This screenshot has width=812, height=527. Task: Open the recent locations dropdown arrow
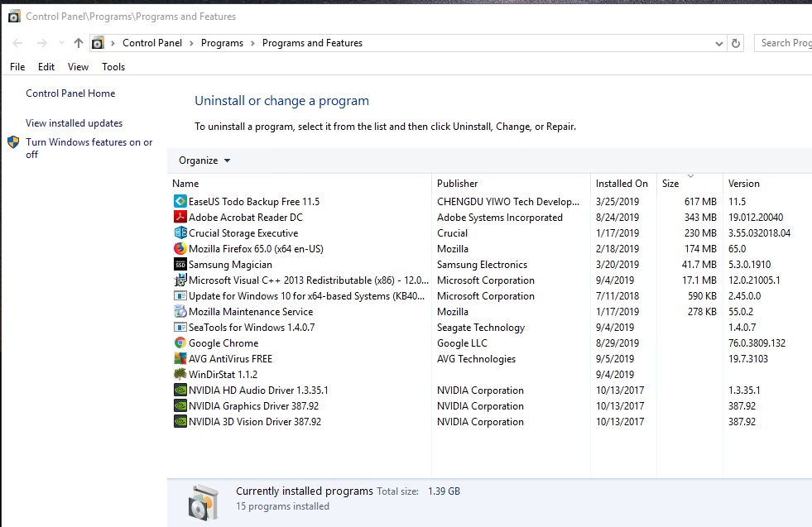[61, 43]
